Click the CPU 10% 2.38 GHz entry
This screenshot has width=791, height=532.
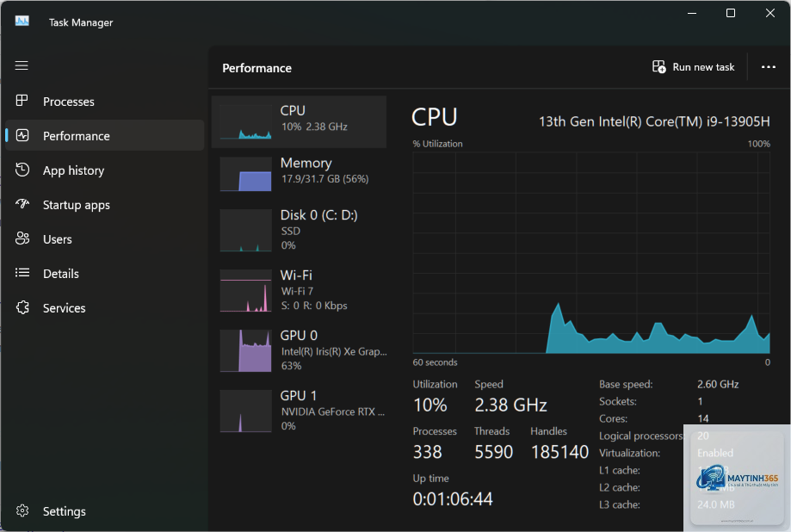(x=300, y=121)
